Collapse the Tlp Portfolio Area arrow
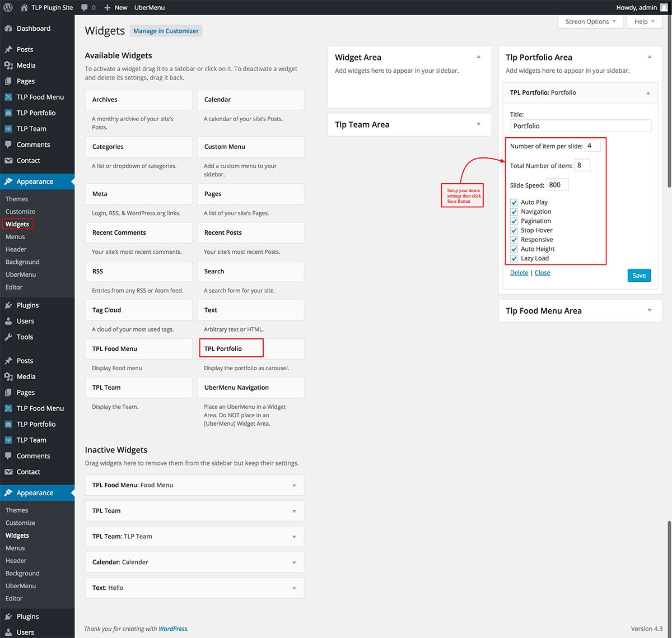 pos(650,57)
